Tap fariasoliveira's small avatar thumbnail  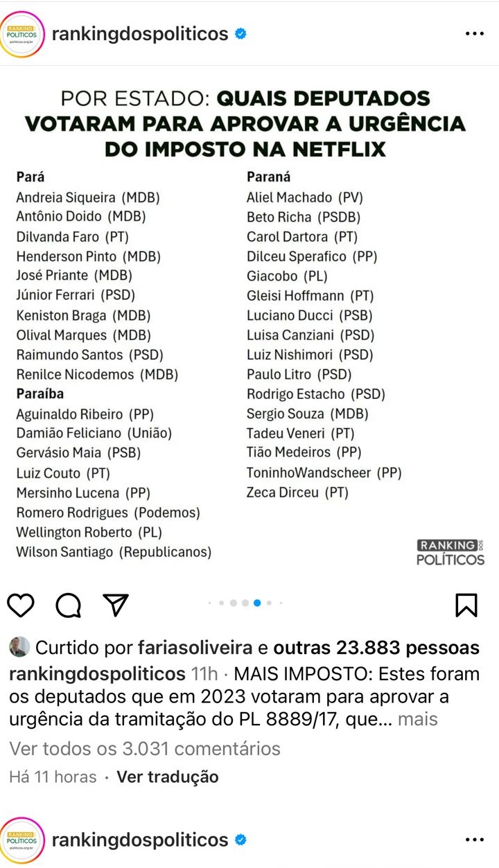coord(19,647)
